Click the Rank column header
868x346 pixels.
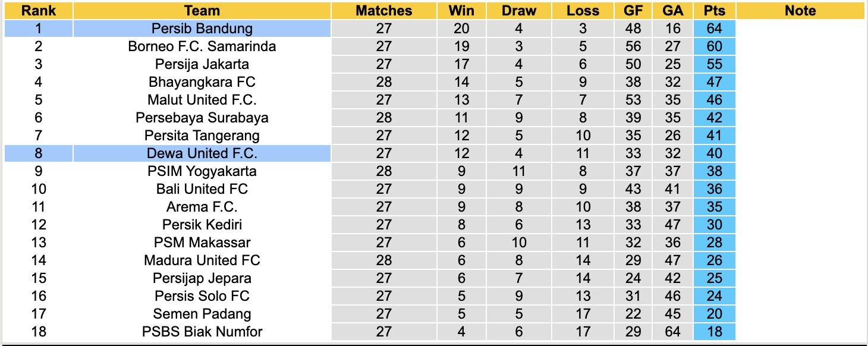[x=38, y=11]
